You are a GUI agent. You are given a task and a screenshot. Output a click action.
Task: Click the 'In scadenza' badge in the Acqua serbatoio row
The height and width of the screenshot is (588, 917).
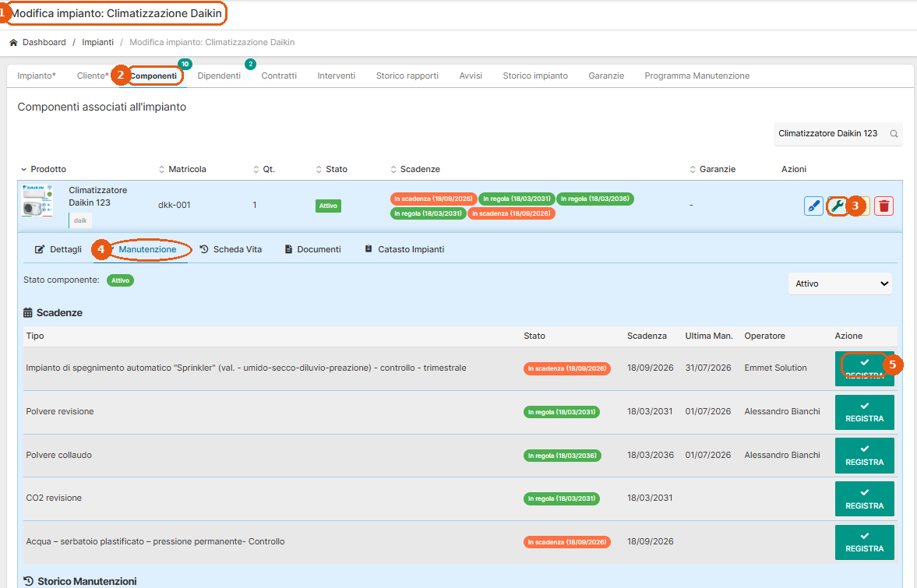point(566,542)
